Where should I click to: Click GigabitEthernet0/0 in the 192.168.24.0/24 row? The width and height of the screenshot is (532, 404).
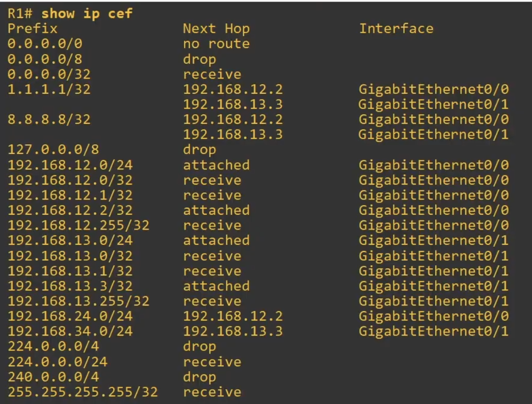tap(433, 316)
